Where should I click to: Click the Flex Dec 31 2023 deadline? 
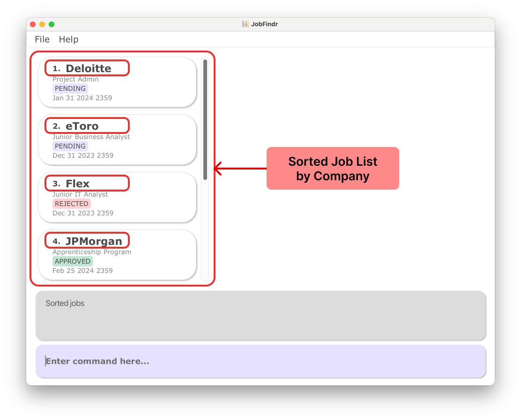[83, 213]
